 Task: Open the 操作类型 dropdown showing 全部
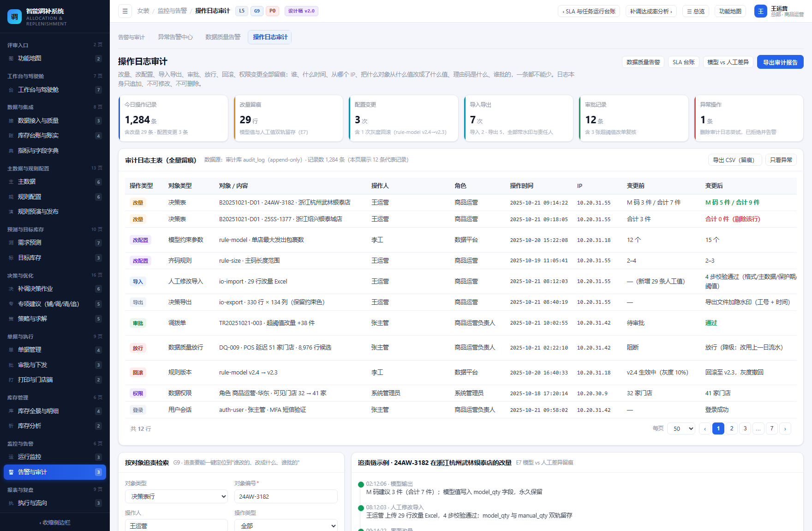tap(286, 525)
